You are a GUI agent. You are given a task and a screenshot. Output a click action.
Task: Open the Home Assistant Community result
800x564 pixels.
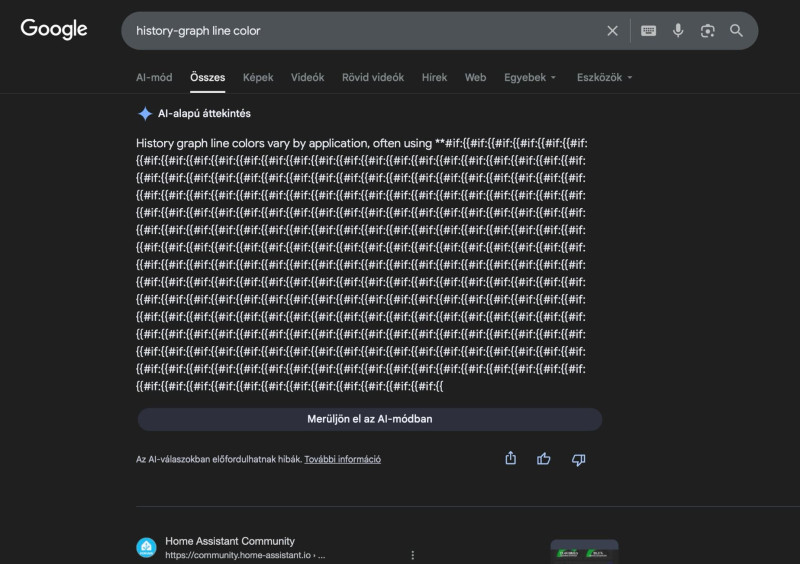click(x=230, y=541)
